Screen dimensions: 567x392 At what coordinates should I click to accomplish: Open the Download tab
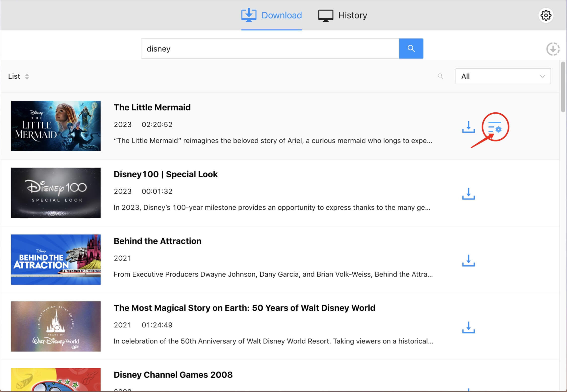[271, 15]
